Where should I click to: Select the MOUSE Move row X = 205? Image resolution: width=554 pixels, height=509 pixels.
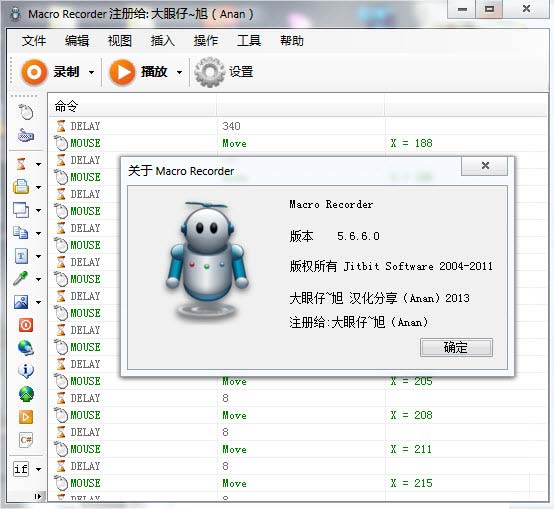297,381
